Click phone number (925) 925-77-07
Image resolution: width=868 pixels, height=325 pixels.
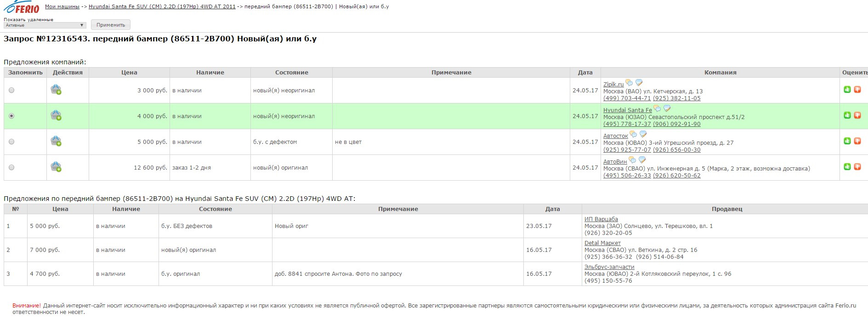pyautogui.click(x=627, y=150)
